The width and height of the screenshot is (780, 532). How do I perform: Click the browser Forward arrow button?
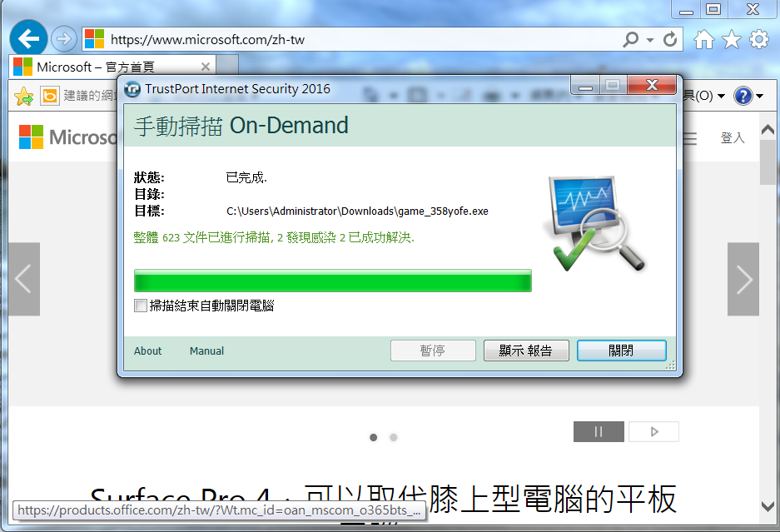click(64, 39)
